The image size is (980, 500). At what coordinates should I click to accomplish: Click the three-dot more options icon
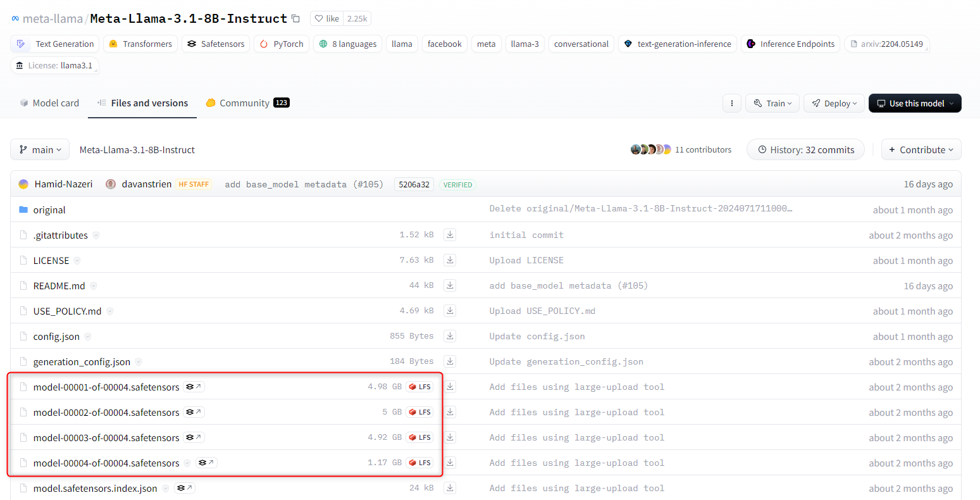731,103
